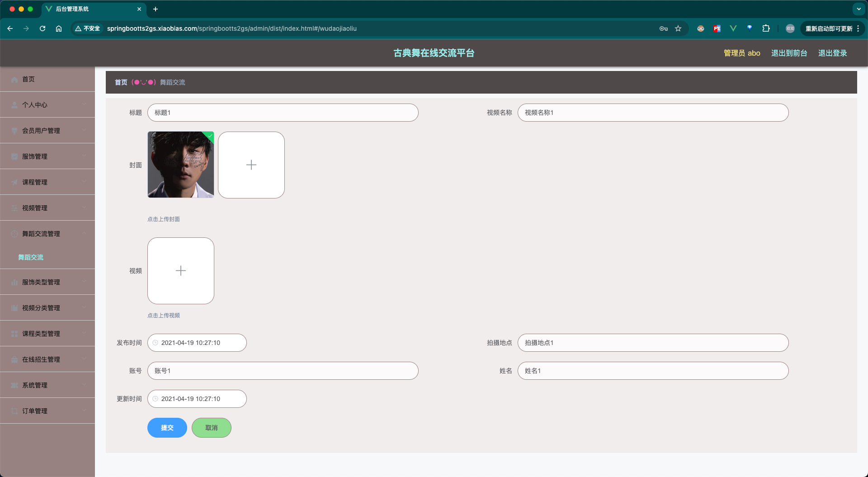Click the browser back arrow

click(x=10, y=28)
